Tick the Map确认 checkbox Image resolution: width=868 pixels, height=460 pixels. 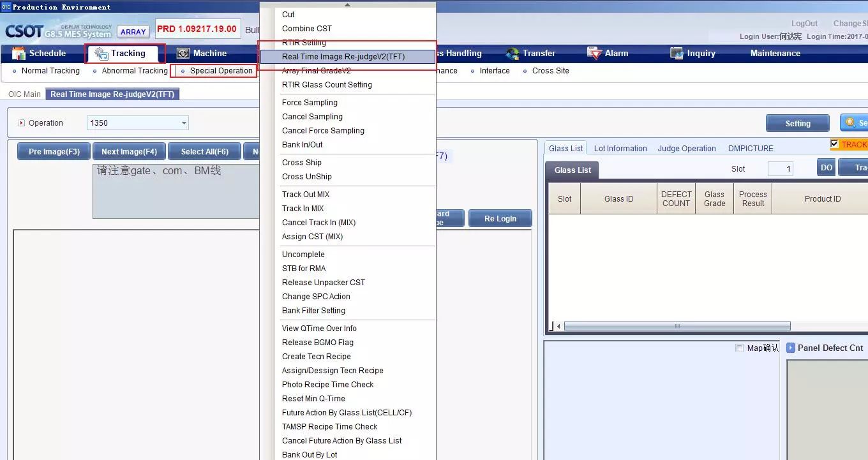point(739,348)
